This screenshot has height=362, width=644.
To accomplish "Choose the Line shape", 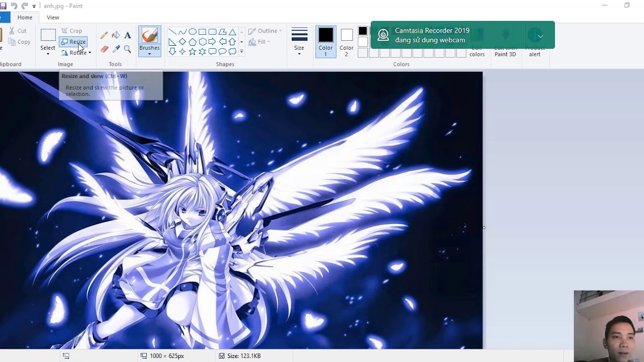I will pos(172,32).
